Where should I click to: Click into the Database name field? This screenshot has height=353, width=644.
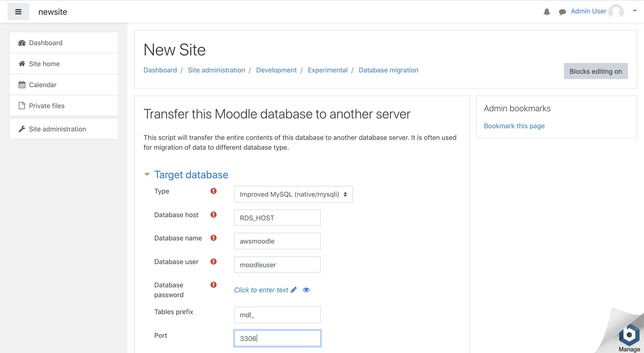click(x=277, y=241)
